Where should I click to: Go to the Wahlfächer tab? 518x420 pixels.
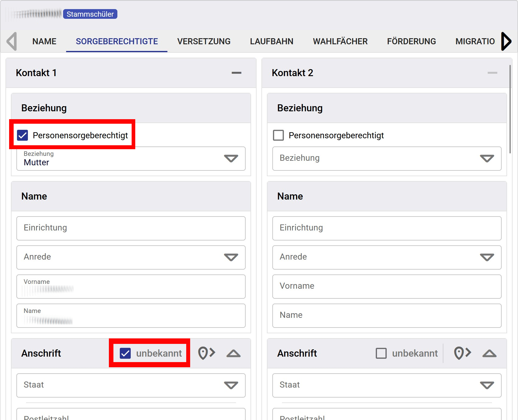point(340,41)
